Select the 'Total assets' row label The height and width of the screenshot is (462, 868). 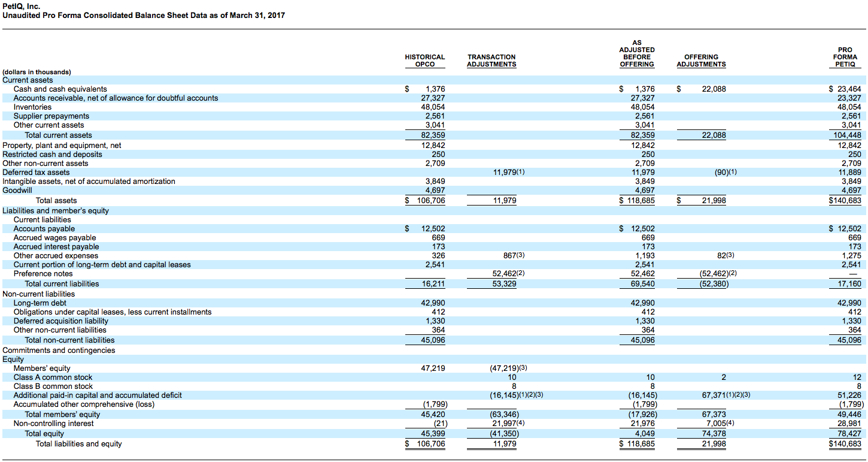(x=56, y=200)
